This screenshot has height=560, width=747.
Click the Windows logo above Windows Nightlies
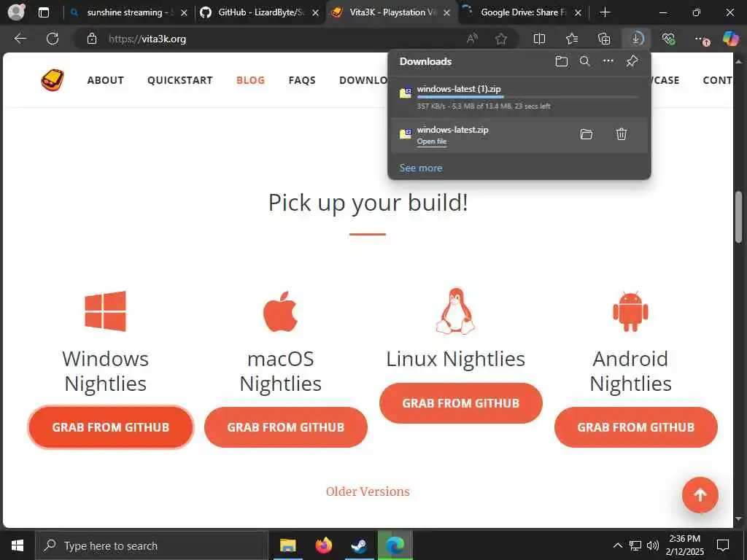click(105, 311)
